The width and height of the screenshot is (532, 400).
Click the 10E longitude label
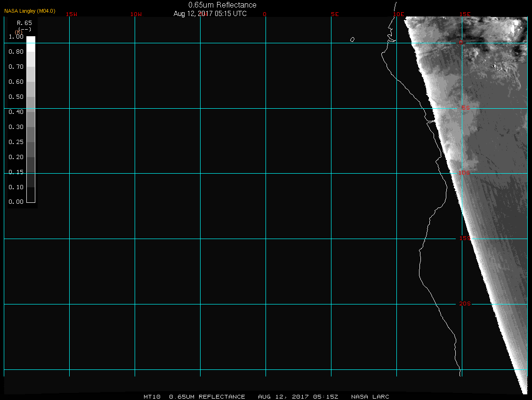[x=399, y=14]
